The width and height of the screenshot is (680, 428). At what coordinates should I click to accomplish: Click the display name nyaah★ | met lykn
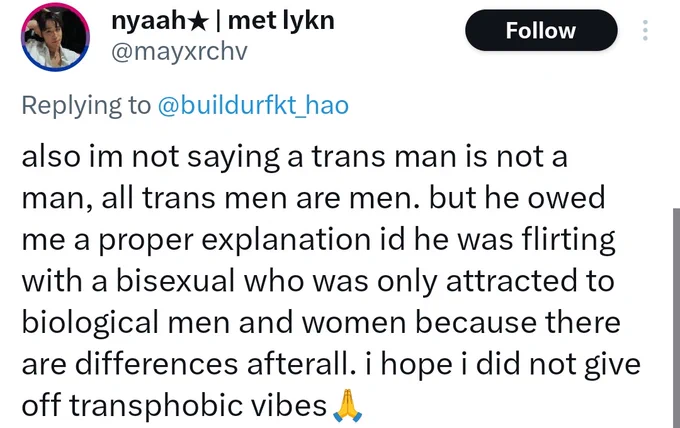[223, 21]
